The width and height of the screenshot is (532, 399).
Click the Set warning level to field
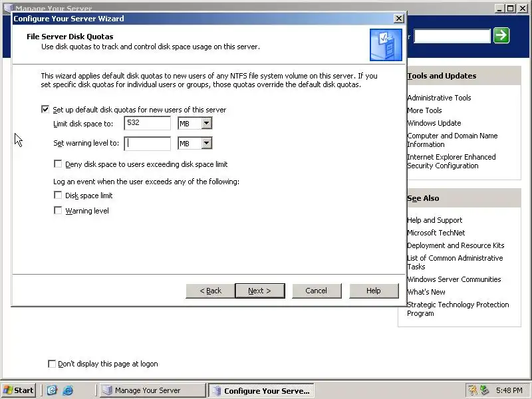click(x=147, y=143)
